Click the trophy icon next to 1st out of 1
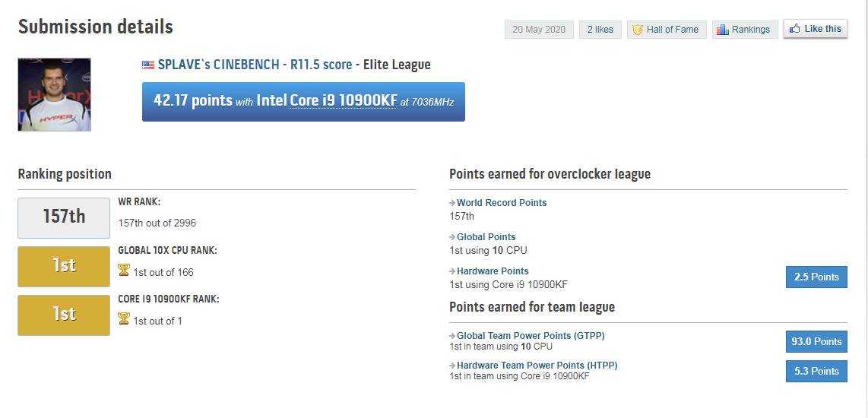 click(124, 319)
